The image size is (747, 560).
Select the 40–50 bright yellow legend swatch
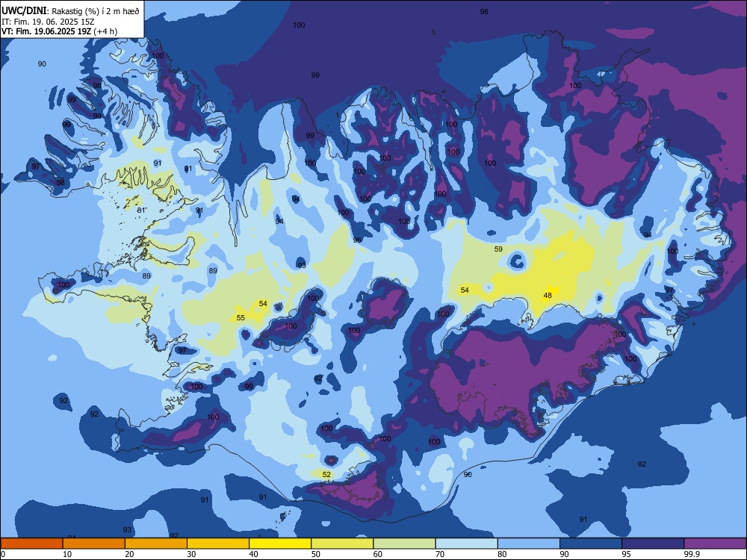click(x=280, y=544)
